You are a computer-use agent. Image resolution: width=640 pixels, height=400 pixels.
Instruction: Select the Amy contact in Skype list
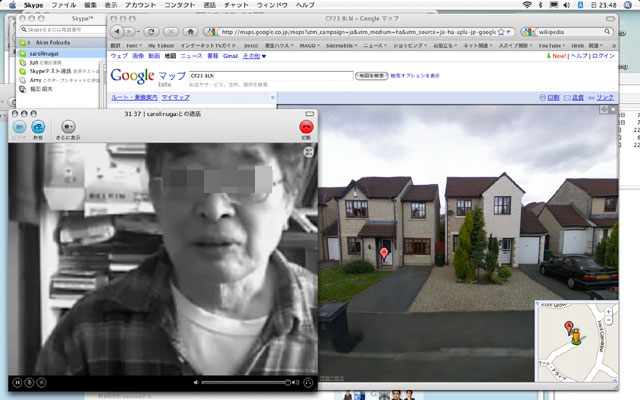click(x=60, y=80)
